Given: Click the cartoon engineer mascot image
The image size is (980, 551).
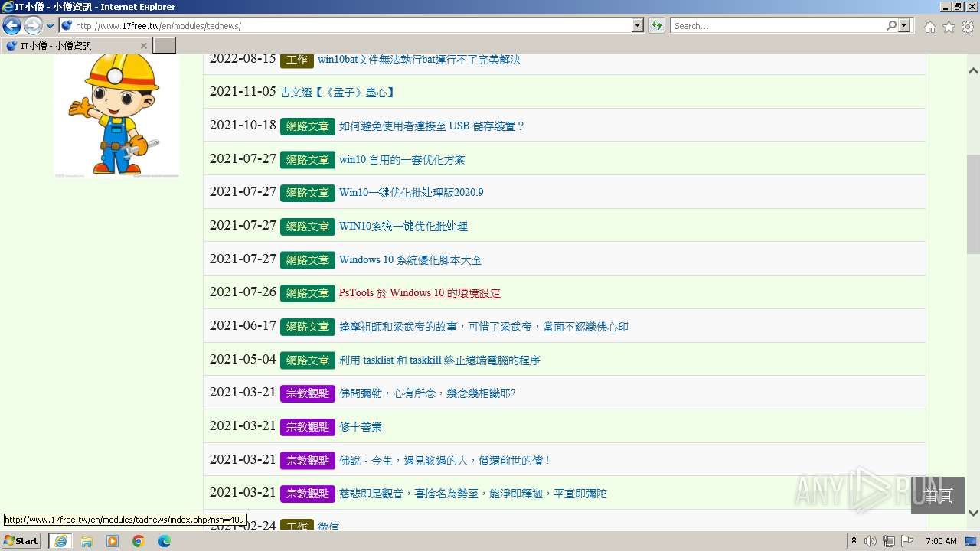Looking at the screenshot, I should coord(116,115).
